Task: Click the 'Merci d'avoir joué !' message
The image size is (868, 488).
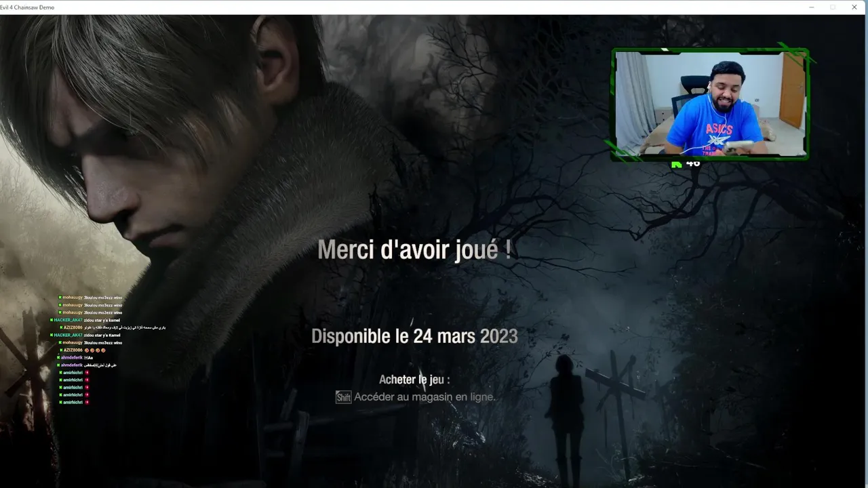Action: pos(414,249)
